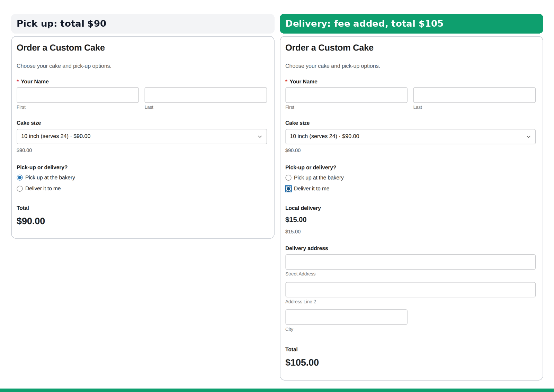Click the Street Address input field
Image resolution: width=554 pixels, height=392 pixels.
[410, 262]
